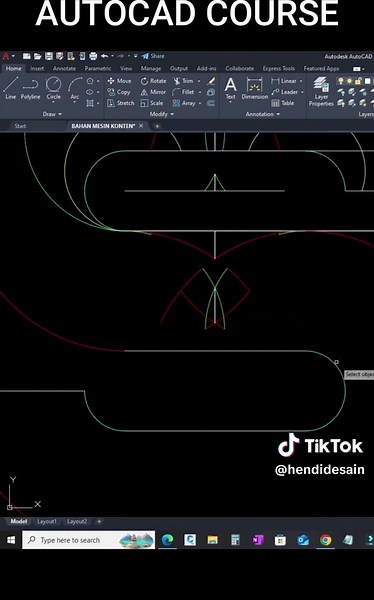The width and height of the screenshot is (374, 600).
Task: Open the Annotate ribbon tab
Action: pos(64,68)
